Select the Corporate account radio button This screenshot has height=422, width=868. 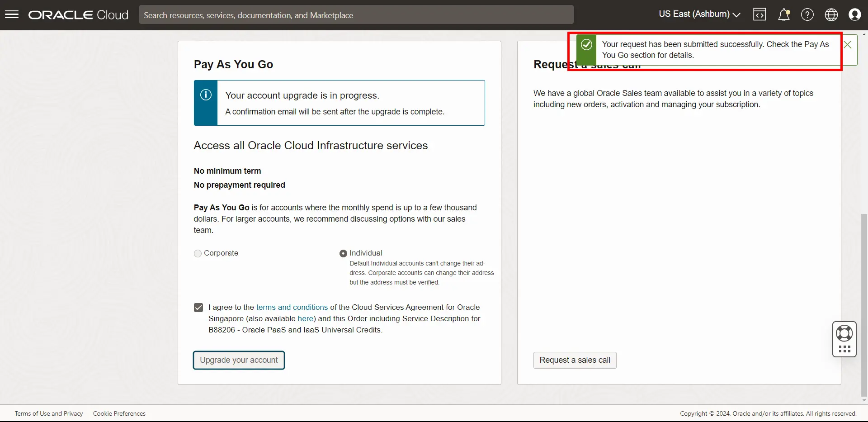click(198, 254)
